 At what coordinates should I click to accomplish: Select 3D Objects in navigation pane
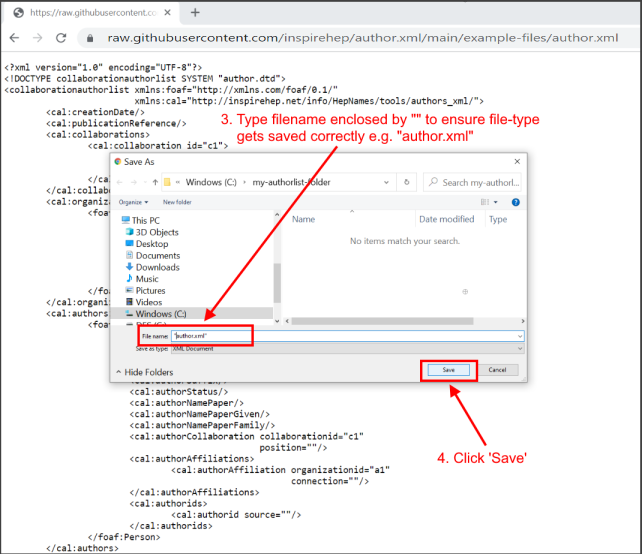click(151, 232)
